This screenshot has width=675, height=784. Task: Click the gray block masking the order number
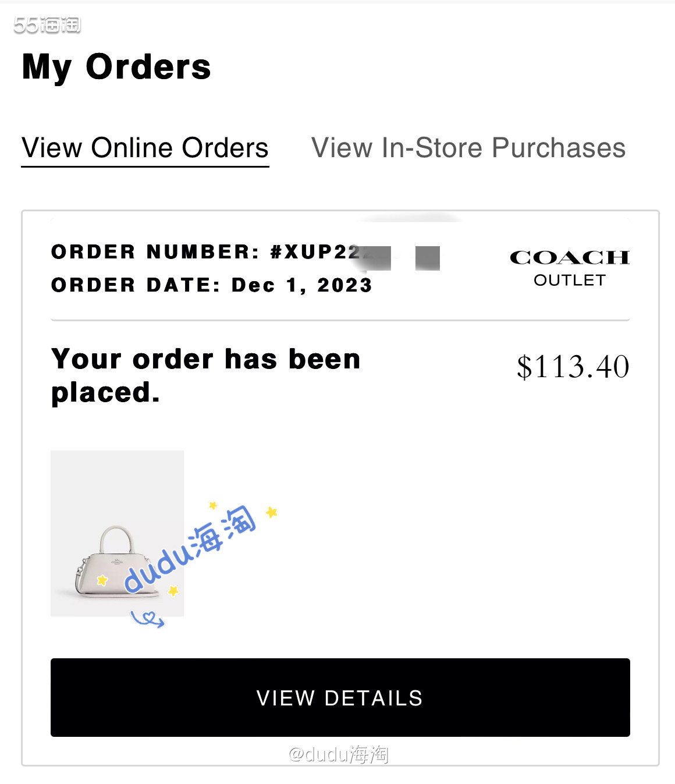(428, 258)
